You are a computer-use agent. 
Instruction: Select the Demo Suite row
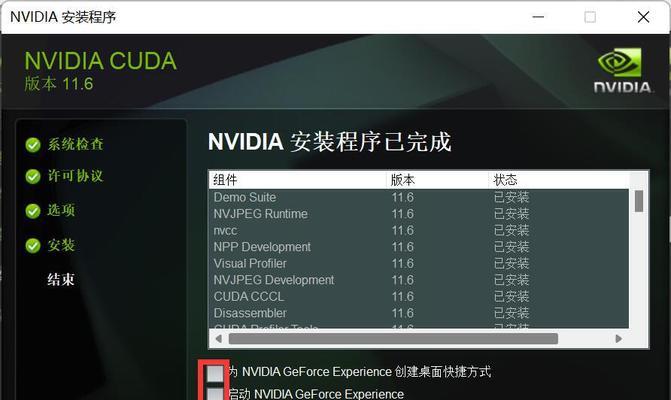[x=419, y=197]
